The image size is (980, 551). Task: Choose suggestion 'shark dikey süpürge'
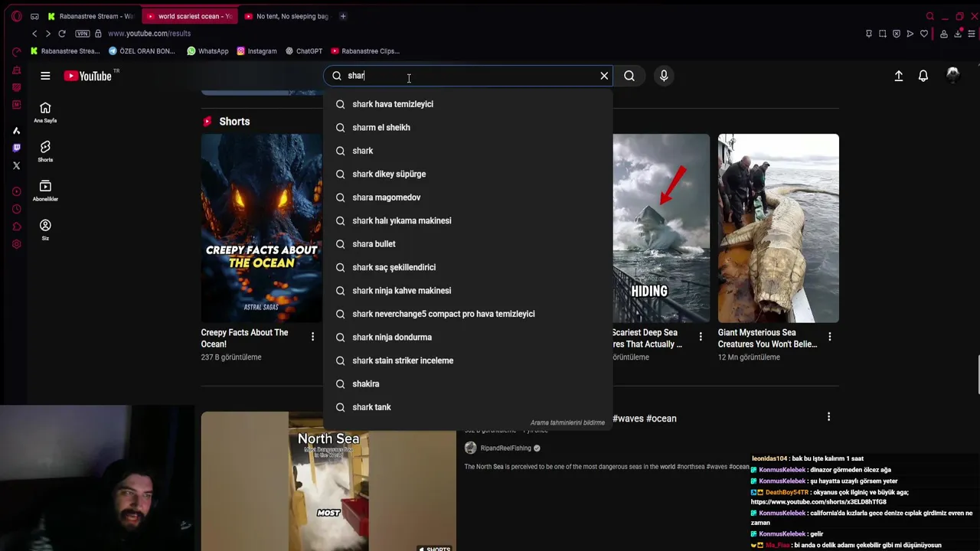pos(469,174)
